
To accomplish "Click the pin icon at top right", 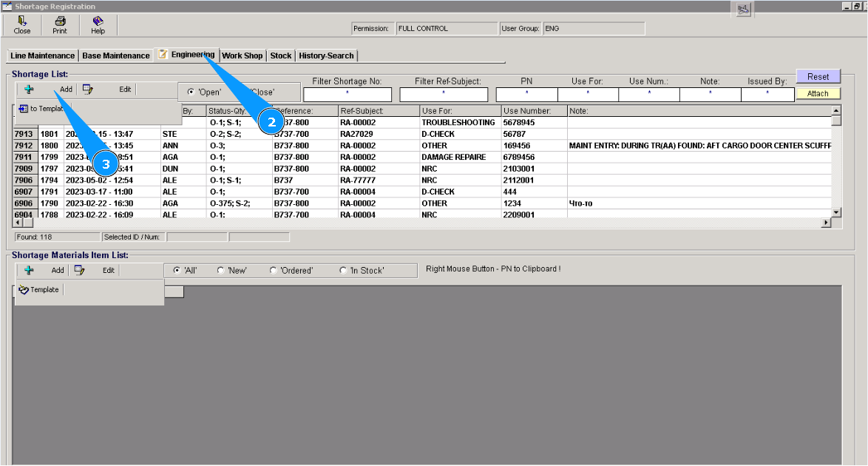I will pos(743,9).
